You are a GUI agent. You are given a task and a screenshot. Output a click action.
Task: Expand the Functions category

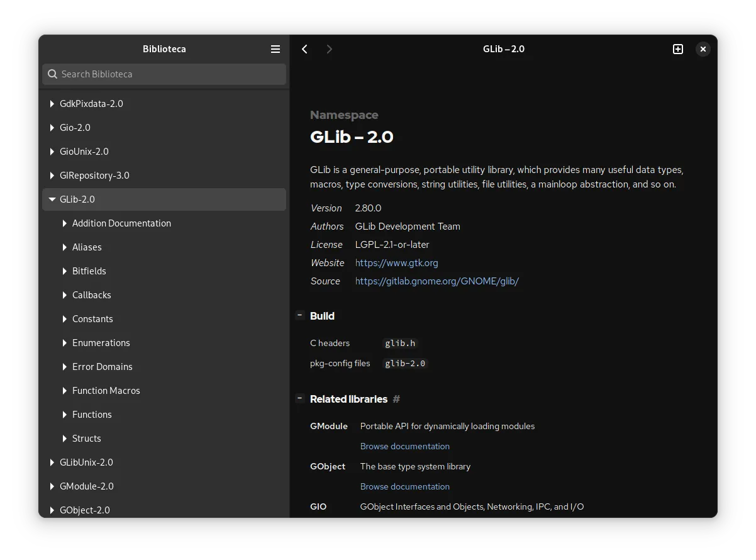pyautogui.click(x=65, y=415)
